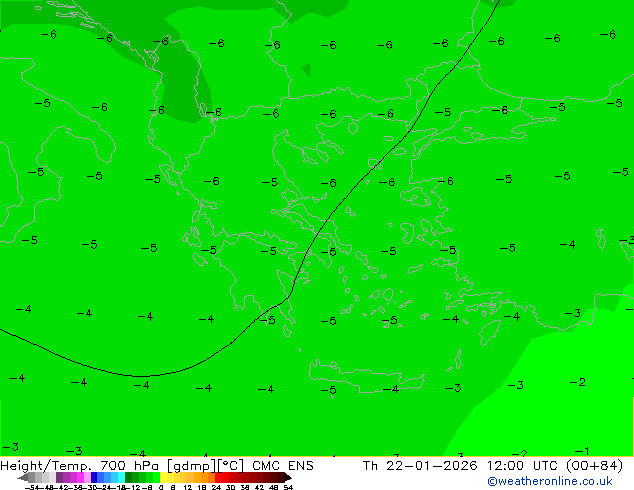Select the dark purple legend swatch

click(x=59, y=477)
